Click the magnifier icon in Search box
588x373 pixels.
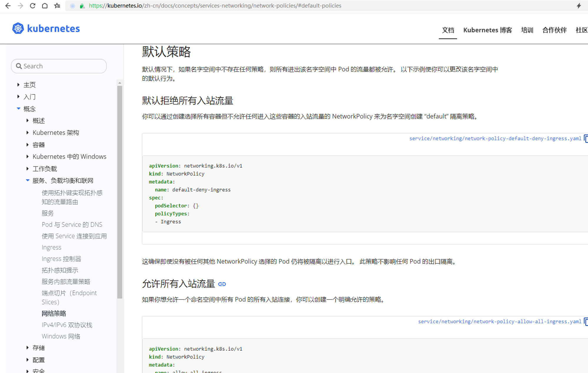(x=19, y=66)
